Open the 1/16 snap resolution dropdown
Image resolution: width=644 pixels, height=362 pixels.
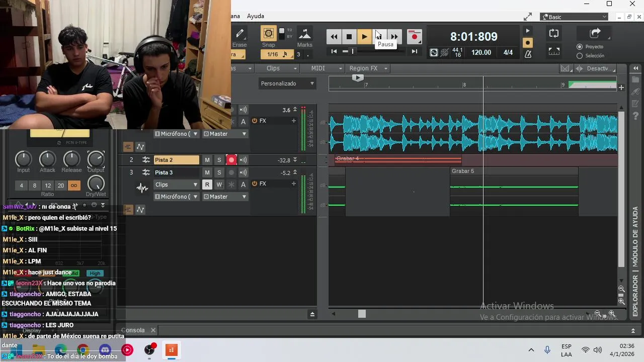click(x=278, y=54)
